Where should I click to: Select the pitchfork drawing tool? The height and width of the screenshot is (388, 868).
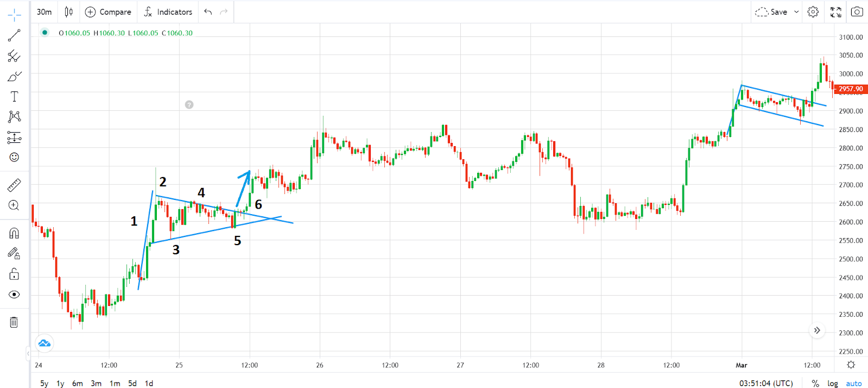pos(14,56)
